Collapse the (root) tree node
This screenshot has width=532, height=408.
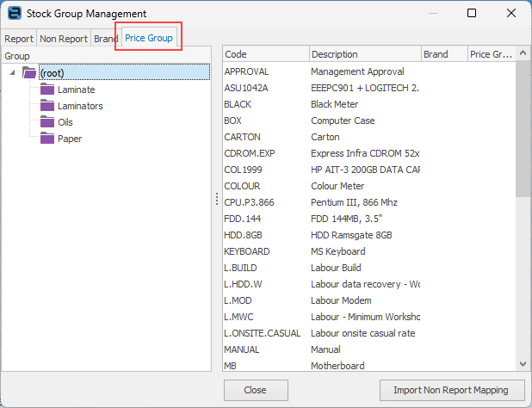(x=12, y=73)
